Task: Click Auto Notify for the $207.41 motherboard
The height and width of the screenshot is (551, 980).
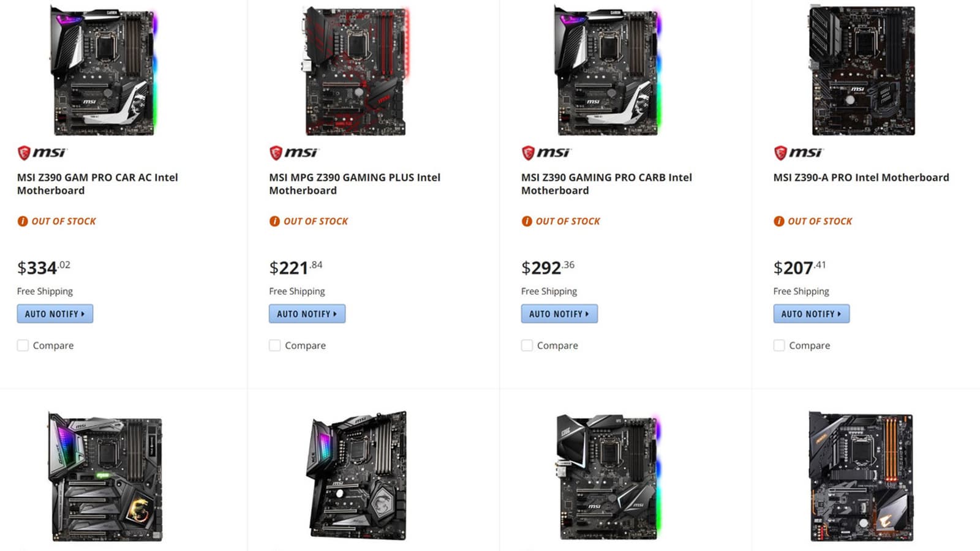Action: 812,313
